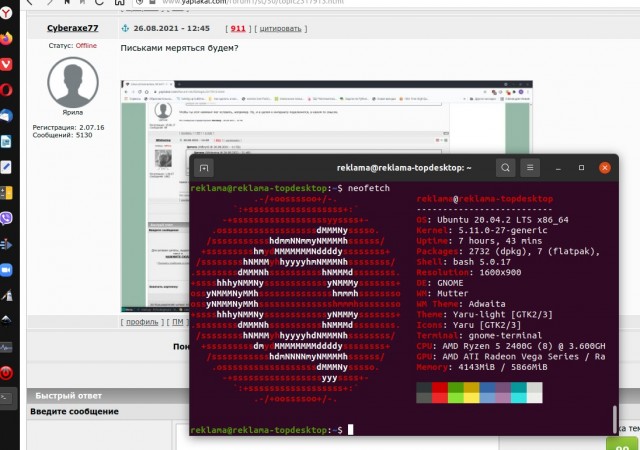Click the Resolution: 1600x900 line
Image resolution: width=640 pixels, height=450 pixels.
tap(469, 272)
